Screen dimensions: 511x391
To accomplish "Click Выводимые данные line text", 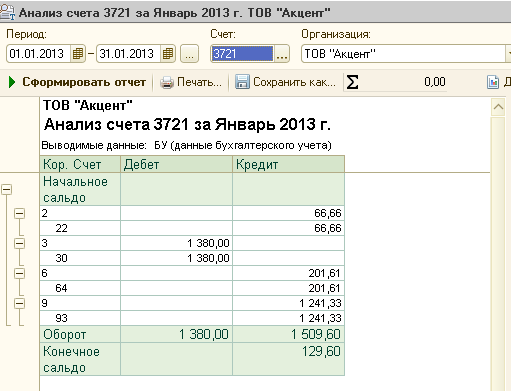I will [186, 145].
